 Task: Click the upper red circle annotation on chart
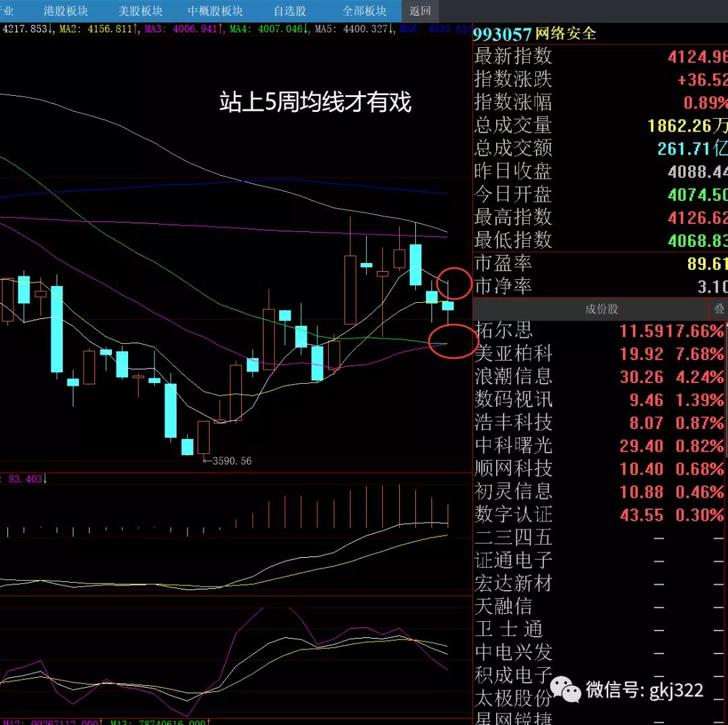[x=454, y=283]
